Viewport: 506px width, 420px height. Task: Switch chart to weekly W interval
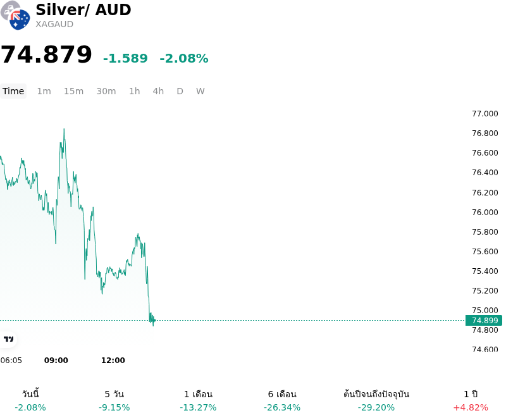[200, 91]
